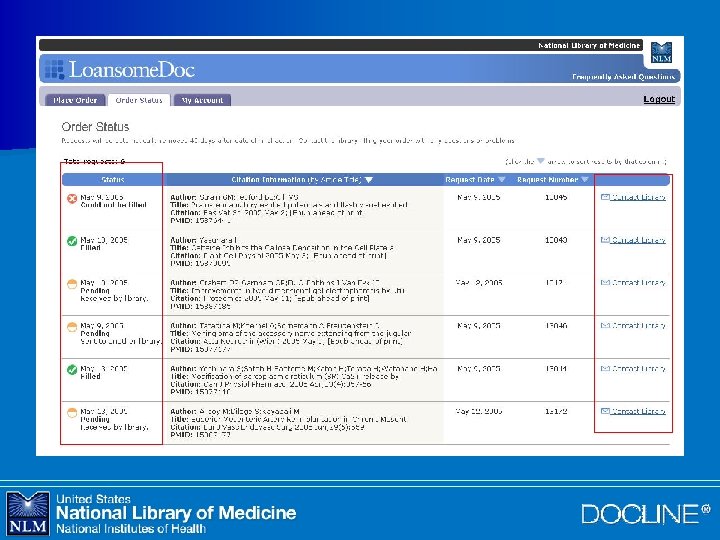
Task: Switch to the My Account tab
Action: tap(202, 100)
